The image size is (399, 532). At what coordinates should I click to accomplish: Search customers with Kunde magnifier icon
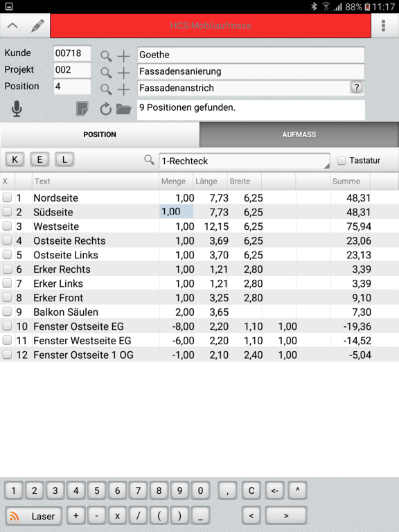tap(106, 56)
